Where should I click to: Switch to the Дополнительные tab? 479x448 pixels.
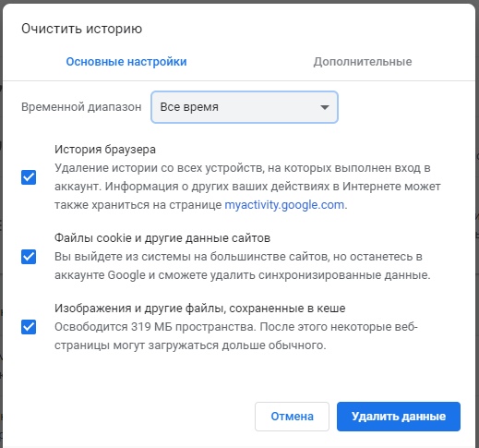point(363,62)
